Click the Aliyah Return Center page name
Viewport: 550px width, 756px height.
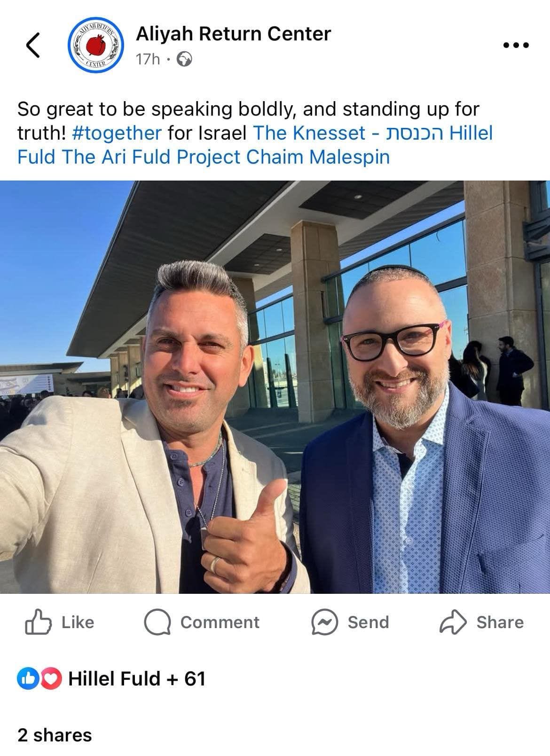click(x=233, y=34)
